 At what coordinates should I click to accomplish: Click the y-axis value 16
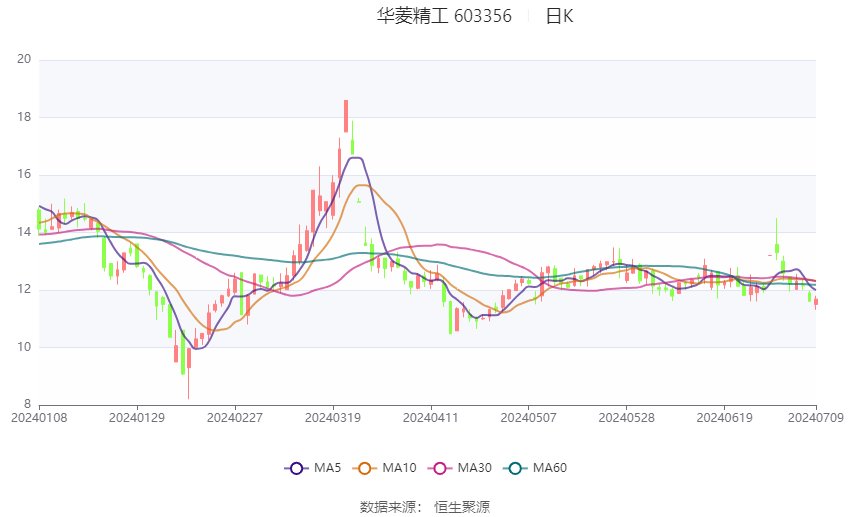[x=24, y=175]
